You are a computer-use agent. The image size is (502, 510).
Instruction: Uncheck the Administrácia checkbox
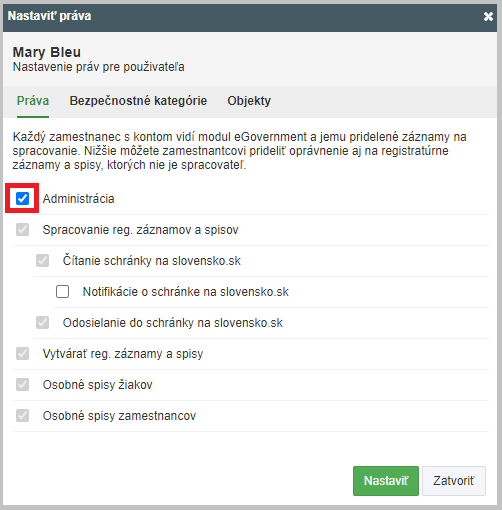click(x=22, y=199)
